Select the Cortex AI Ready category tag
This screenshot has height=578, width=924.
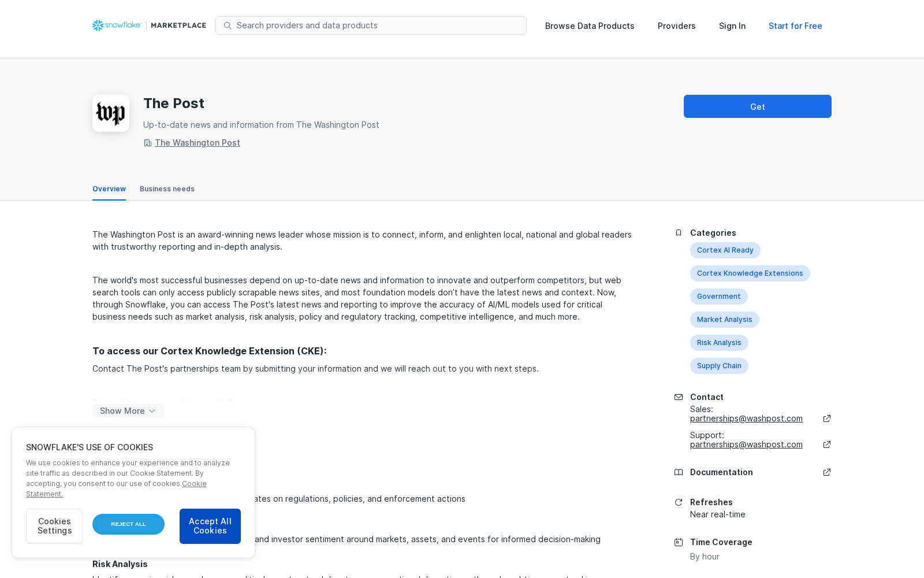[x=725, y=250]
